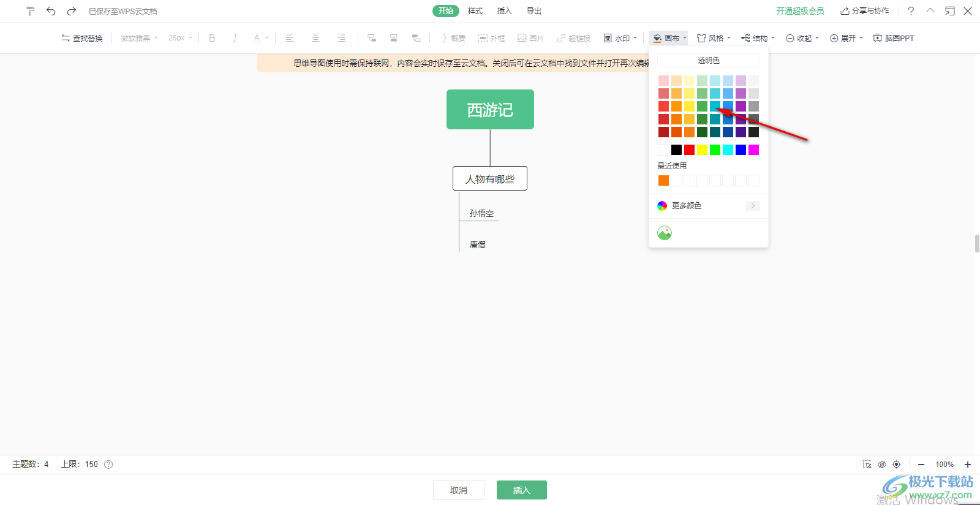Click the 已保存至WPS云文档 status text

(123, 11)
